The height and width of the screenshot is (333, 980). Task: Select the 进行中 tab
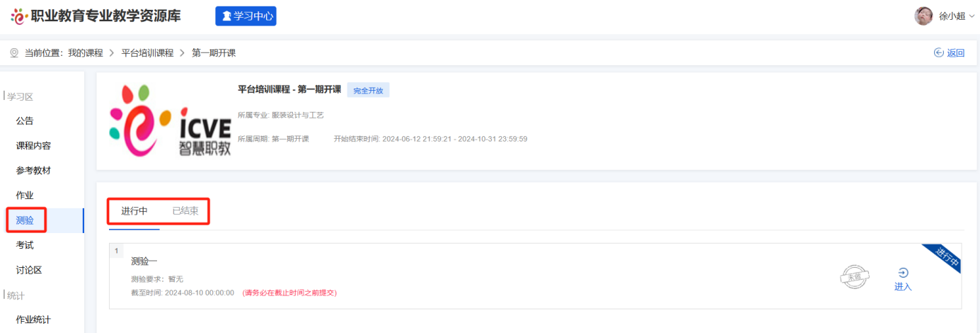click(134, 211)
